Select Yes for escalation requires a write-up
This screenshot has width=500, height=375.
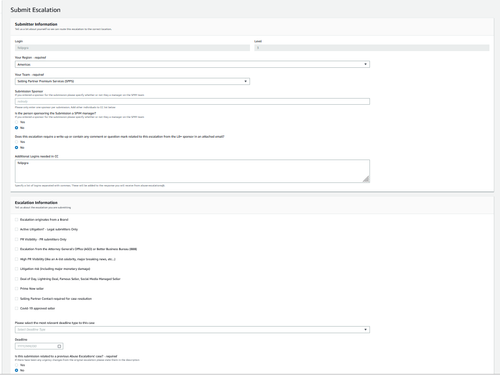(16, 142)
